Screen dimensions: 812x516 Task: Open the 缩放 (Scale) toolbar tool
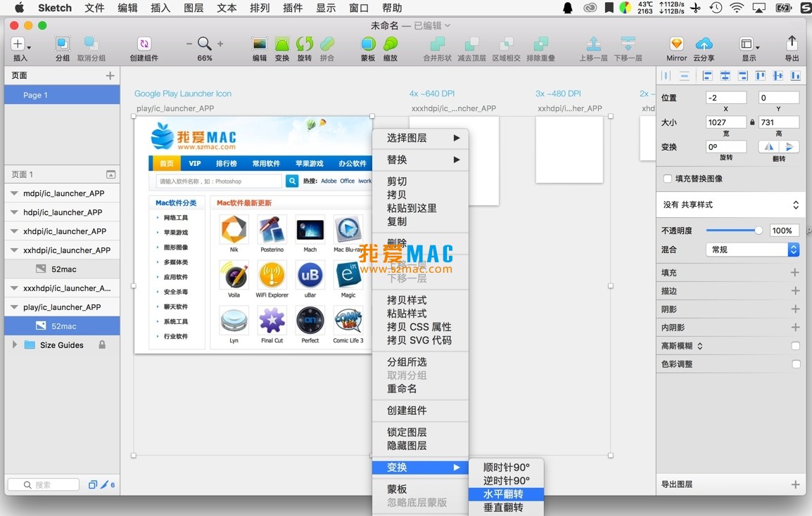(391, 44)
